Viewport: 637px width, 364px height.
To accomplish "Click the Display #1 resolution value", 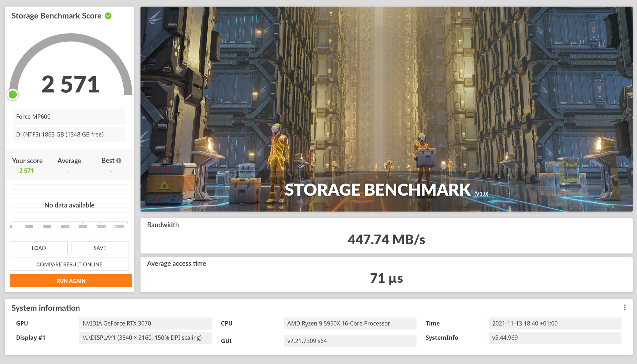I will pos(145,338).
